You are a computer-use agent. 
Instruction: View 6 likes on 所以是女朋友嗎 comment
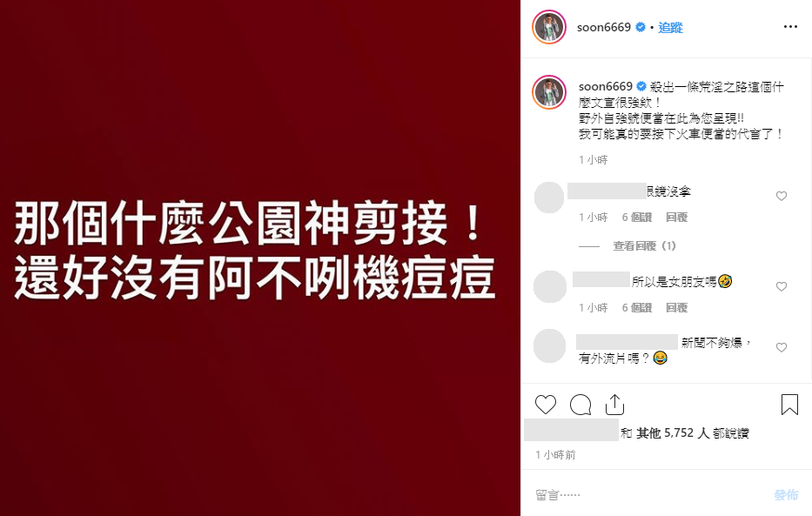(637, 308)
